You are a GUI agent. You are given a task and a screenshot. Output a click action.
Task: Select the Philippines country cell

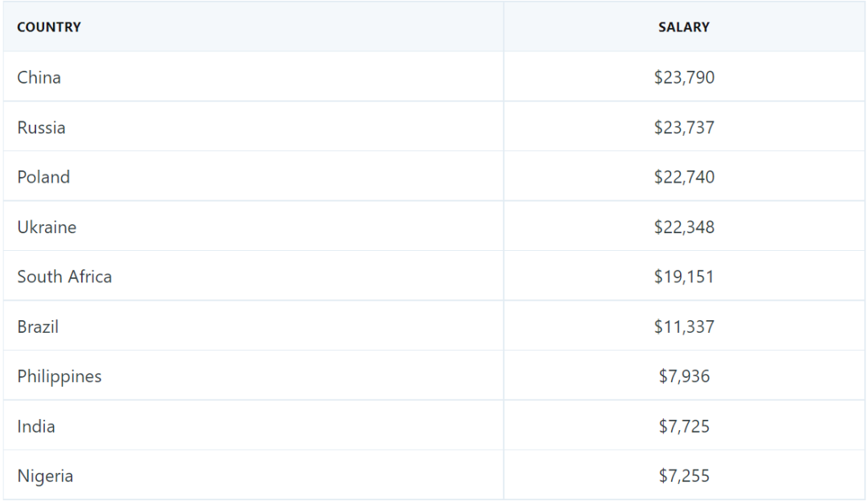click(x=59, y=376)
